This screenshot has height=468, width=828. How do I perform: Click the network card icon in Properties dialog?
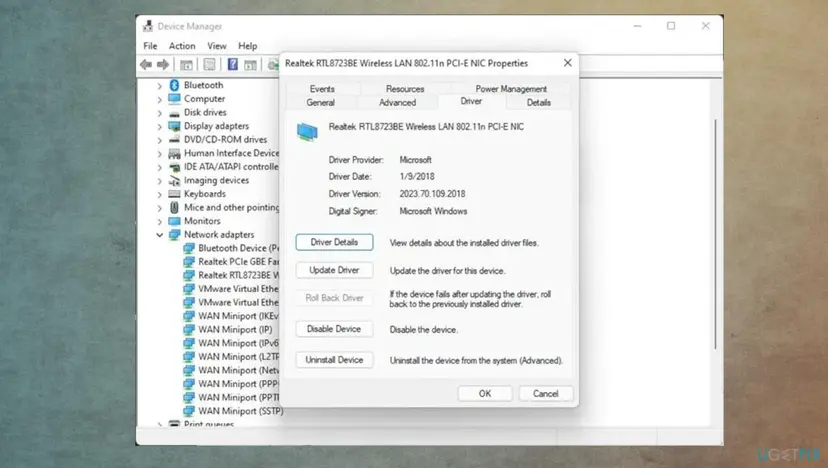pos(307,131)
